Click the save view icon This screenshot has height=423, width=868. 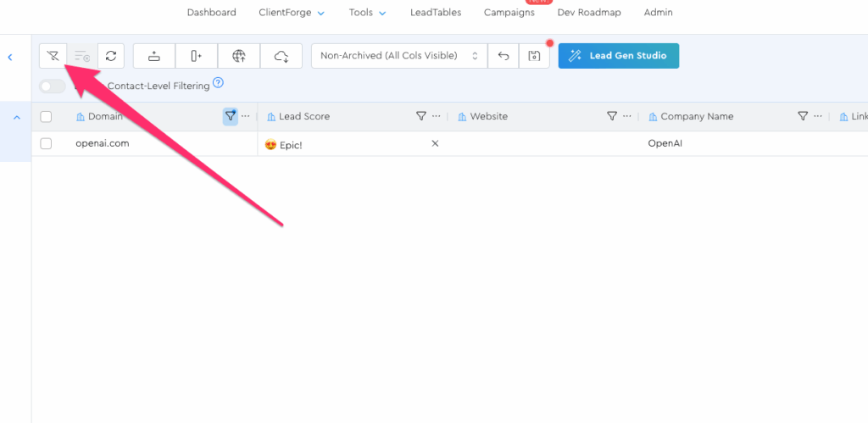point(534,56)
